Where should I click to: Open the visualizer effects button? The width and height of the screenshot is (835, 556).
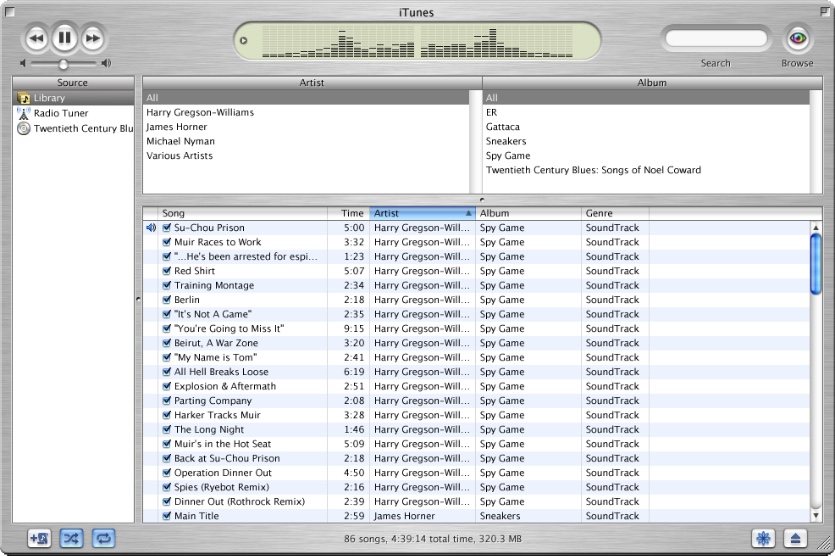[x=763, y=538]
